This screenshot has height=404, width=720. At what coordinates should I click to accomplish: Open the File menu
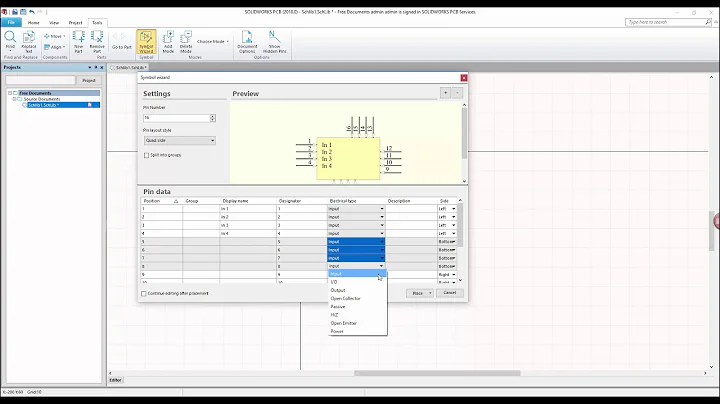[11, 22]
